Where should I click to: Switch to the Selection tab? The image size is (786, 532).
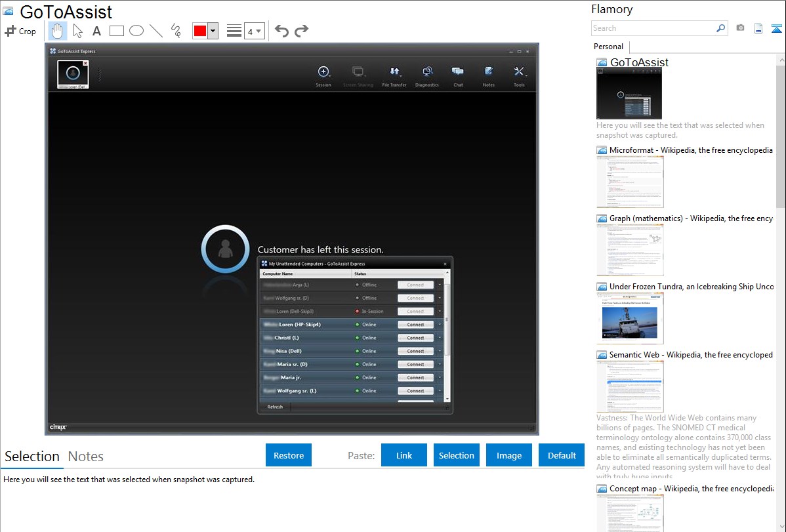(x=32, y=457)
